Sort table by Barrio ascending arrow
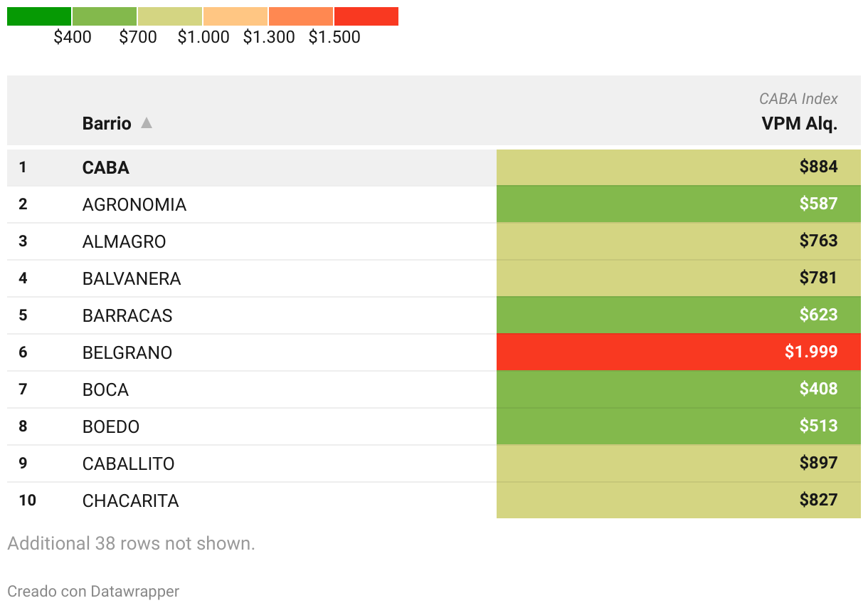This screenshot has width=868, height=608. pyautogui.click(x=147, y=123)
